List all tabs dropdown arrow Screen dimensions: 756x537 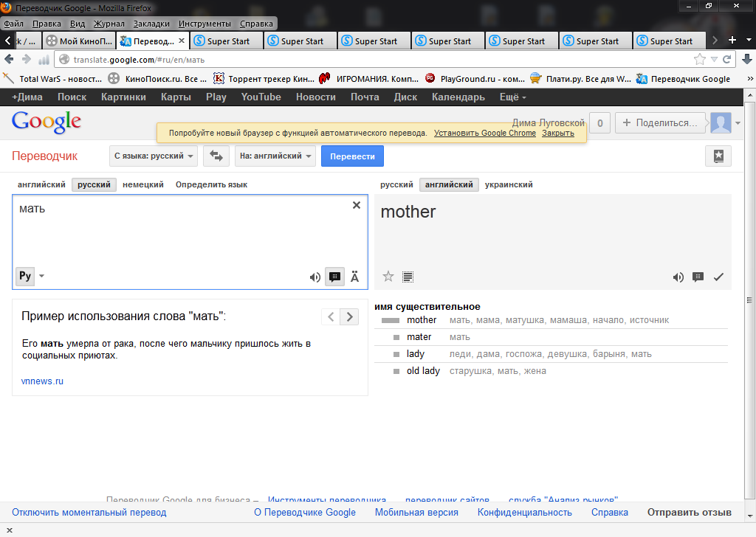749,41
